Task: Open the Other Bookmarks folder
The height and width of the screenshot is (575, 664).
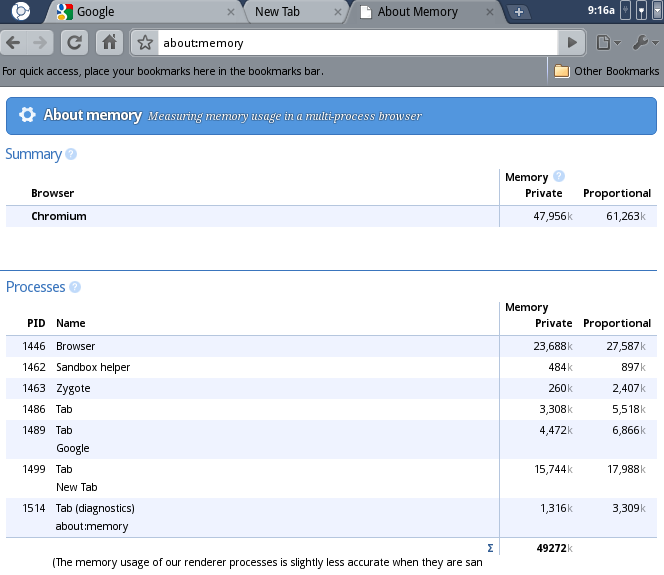Action: [x=606, y=71]
